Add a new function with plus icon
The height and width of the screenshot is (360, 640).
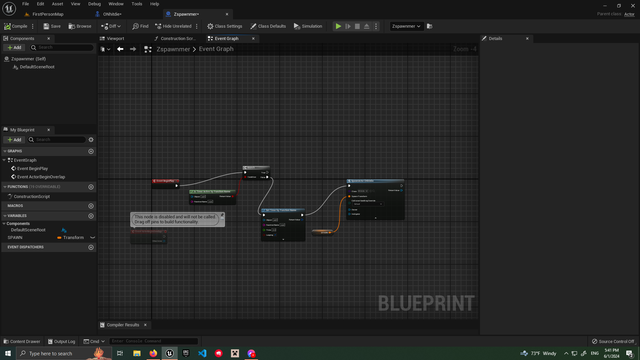pos(91,187)
